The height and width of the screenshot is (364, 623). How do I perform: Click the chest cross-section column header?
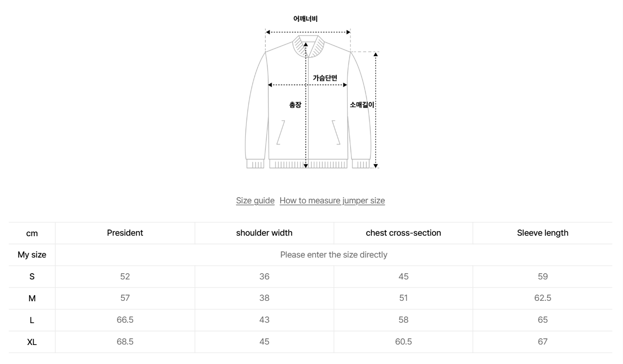coord(403,233)
